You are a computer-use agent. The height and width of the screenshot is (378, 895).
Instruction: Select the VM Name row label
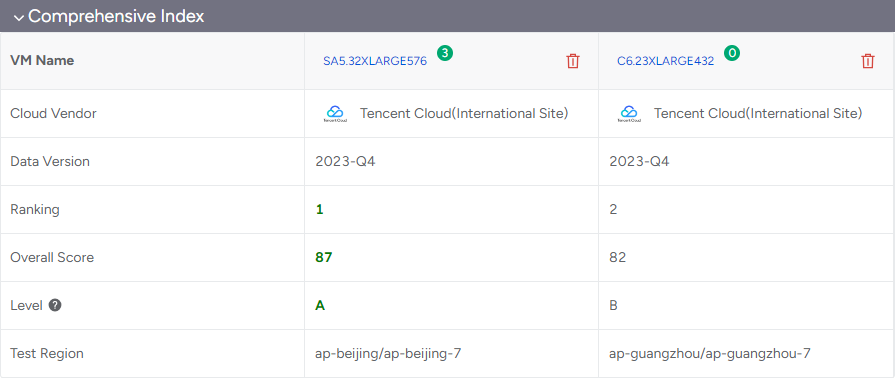tap(42, 61)
